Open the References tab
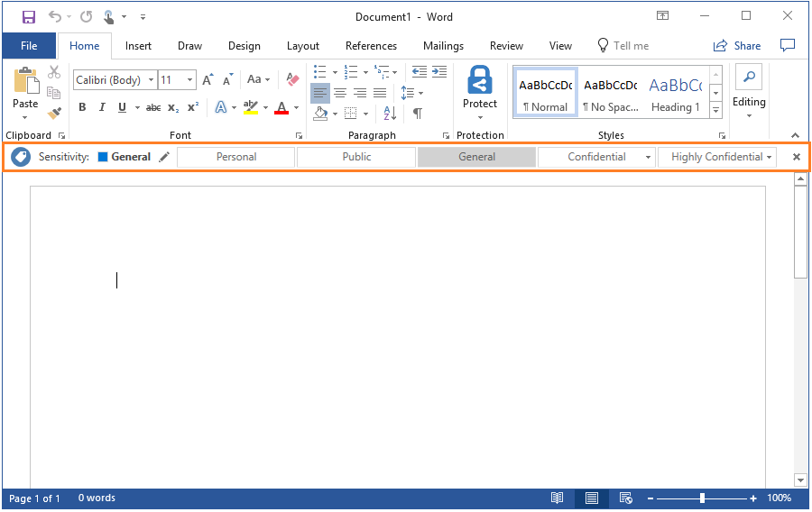The image size is (812, 512). tap(371, 45)
